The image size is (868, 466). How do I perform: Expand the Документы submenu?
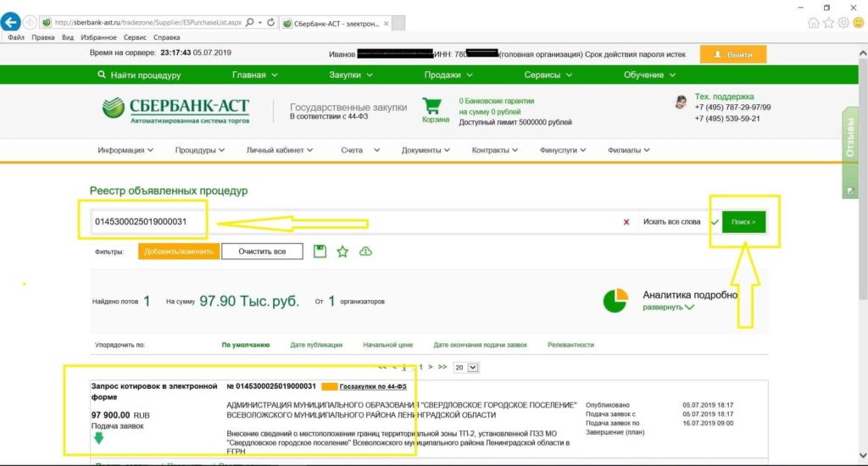coord(426,150)
